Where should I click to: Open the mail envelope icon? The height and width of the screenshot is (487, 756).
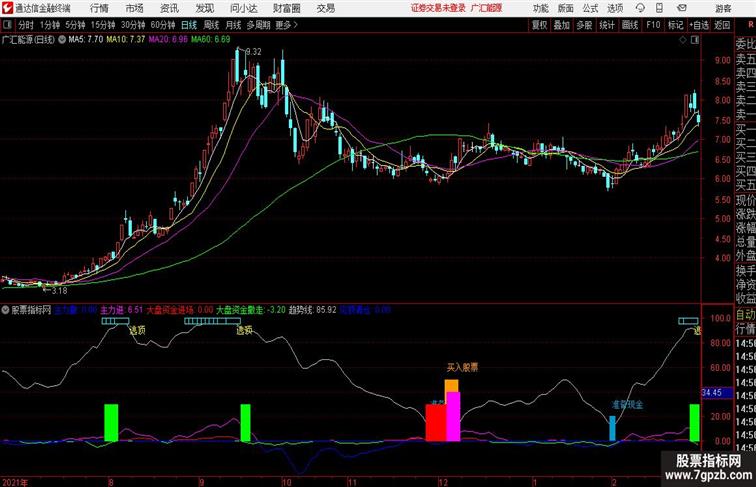pos(682,8)
